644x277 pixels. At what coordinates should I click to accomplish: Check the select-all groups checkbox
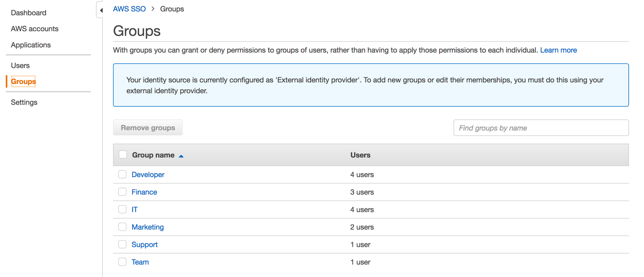click(x=123, y=154)
